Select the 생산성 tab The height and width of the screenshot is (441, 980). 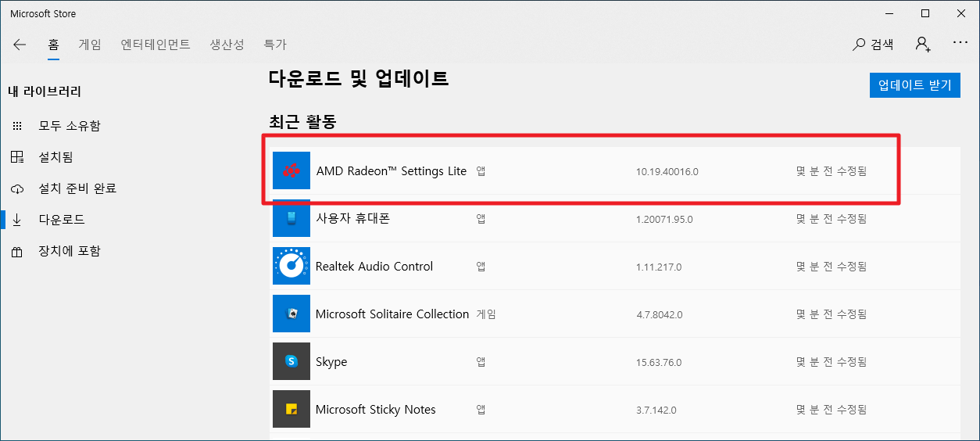227,45
